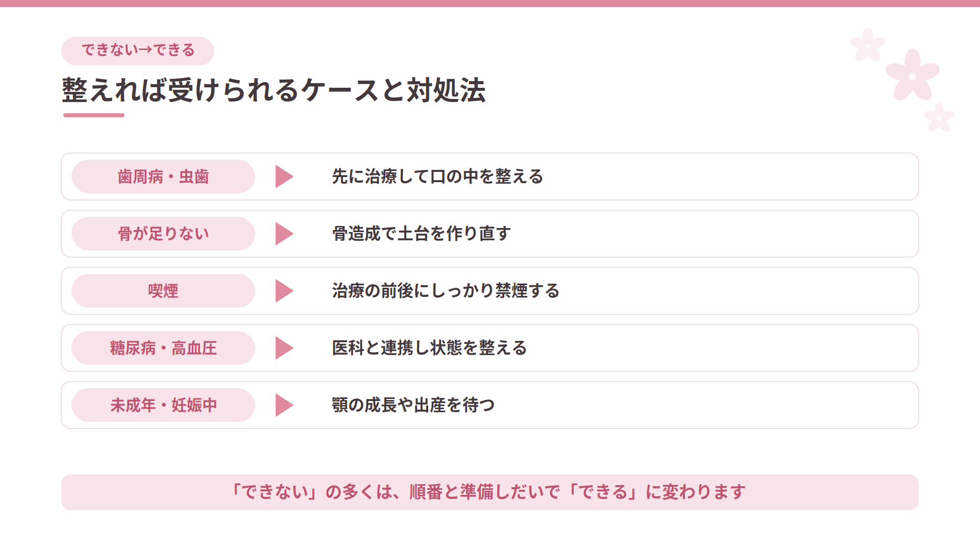Click the arrow icon beside 糖尿病・高血圧

(x=284, y=348)
